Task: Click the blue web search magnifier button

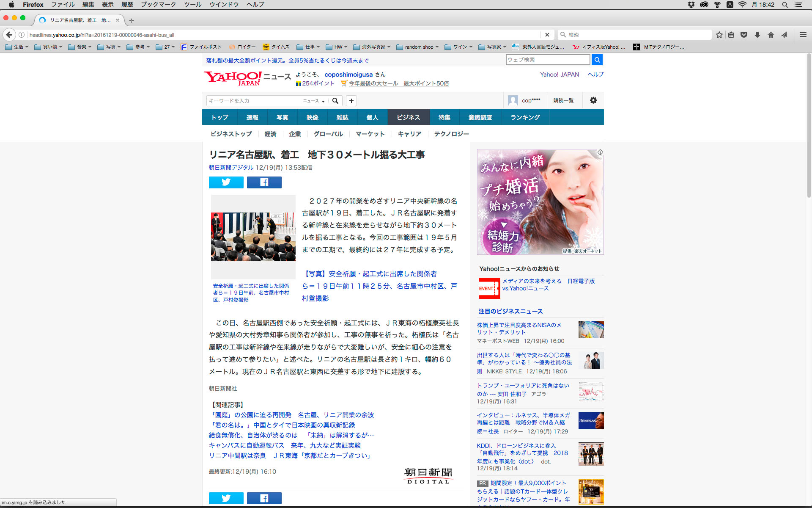Action: [x=597, y=60]
